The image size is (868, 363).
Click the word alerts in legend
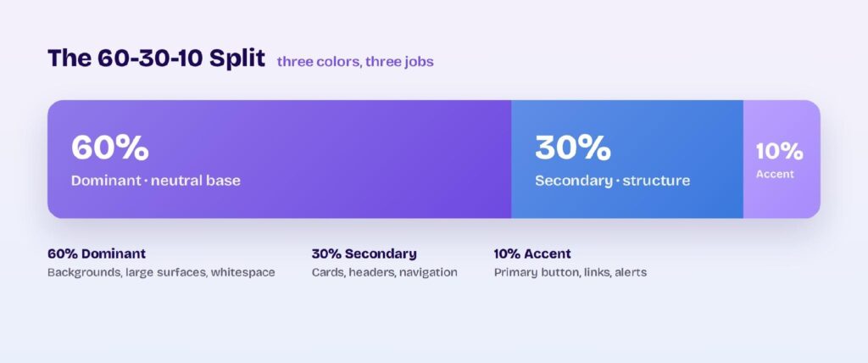pyautogui.click(x=631, y=272)
